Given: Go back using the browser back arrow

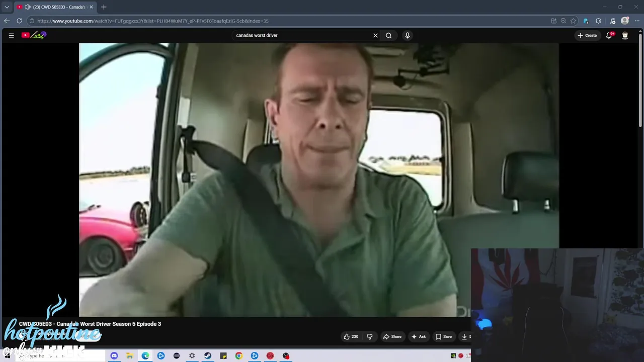Looking at the screenshot, I should click(x=7, y=21).
